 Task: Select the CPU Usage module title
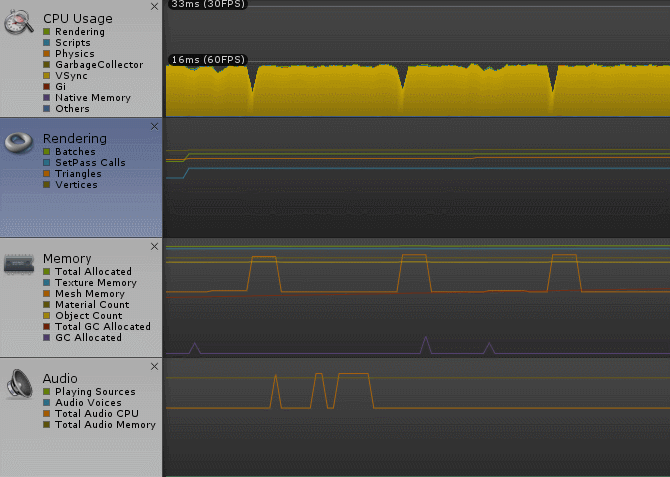click(x=78, y=19)
